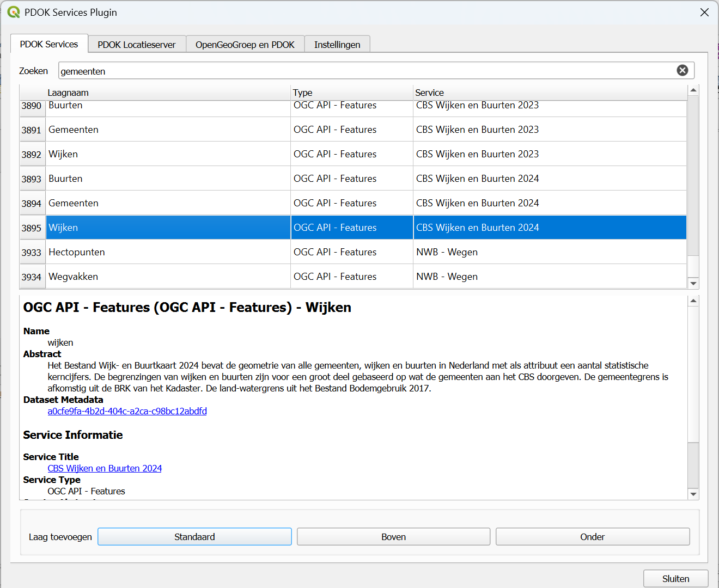
Task: Close the PDOK Services Plugin window
Action: (x=704, y=13)
